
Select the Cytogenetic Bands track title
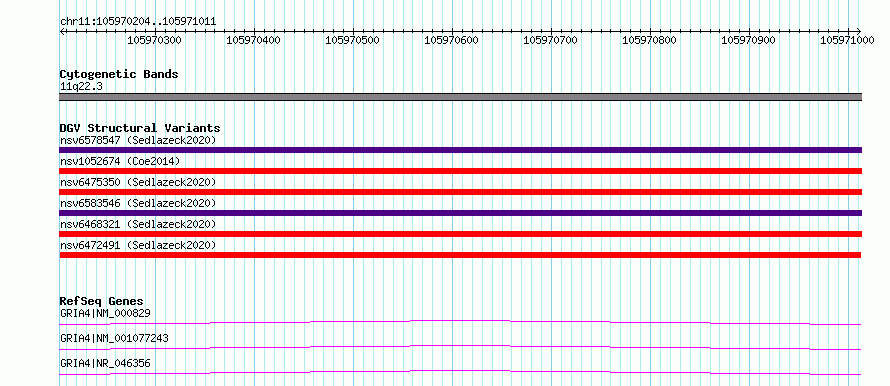(119, 74)
